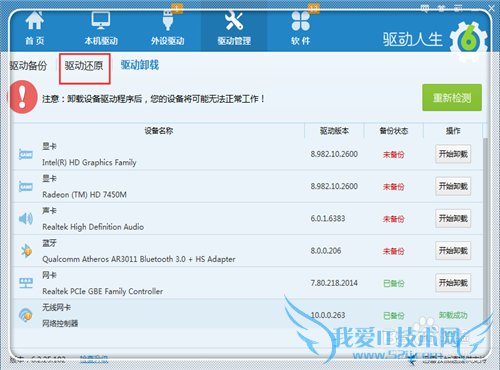Image resolution: width=500 pixels, height=370 pixels.
Task: Start uninstall for Intel HD Graphics Family
Action: [453, 154]
